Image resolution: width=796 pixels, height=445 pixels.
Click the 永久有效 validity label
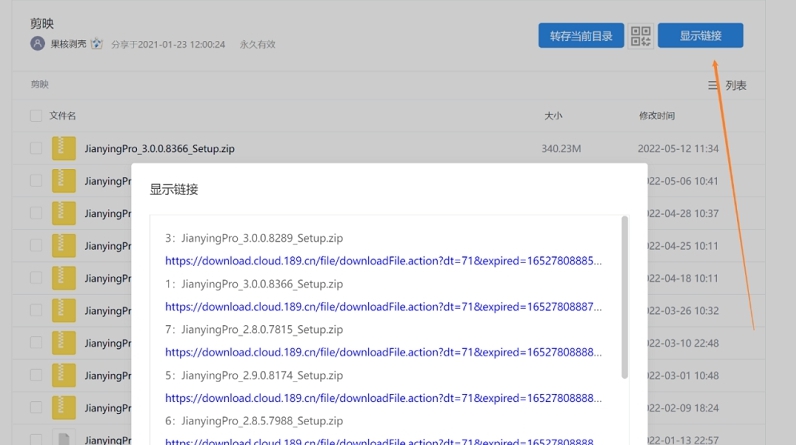point(257,44)
